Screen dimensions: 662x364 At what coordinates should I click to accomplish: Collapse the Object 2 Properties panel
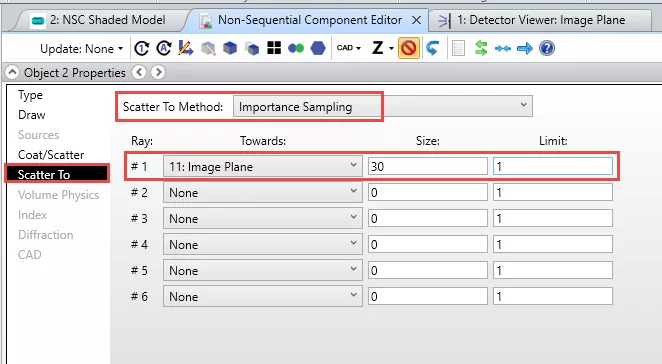[12, 73]
